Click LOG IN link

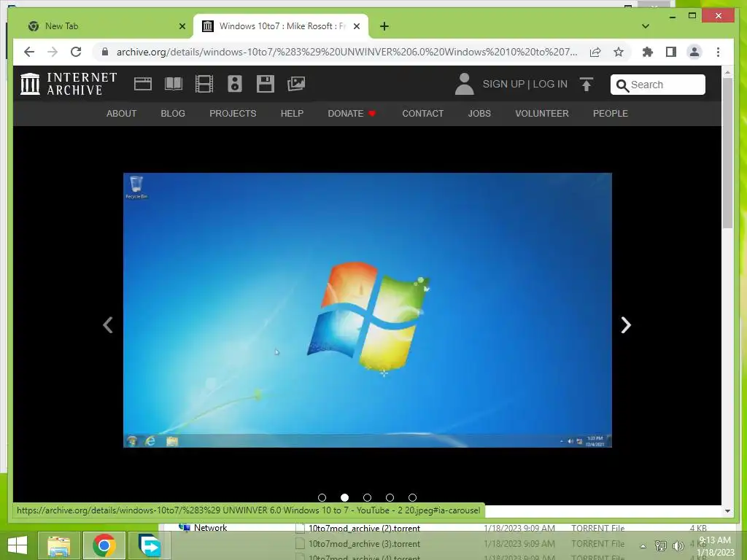pyautogui.click(x=550, y=84)
